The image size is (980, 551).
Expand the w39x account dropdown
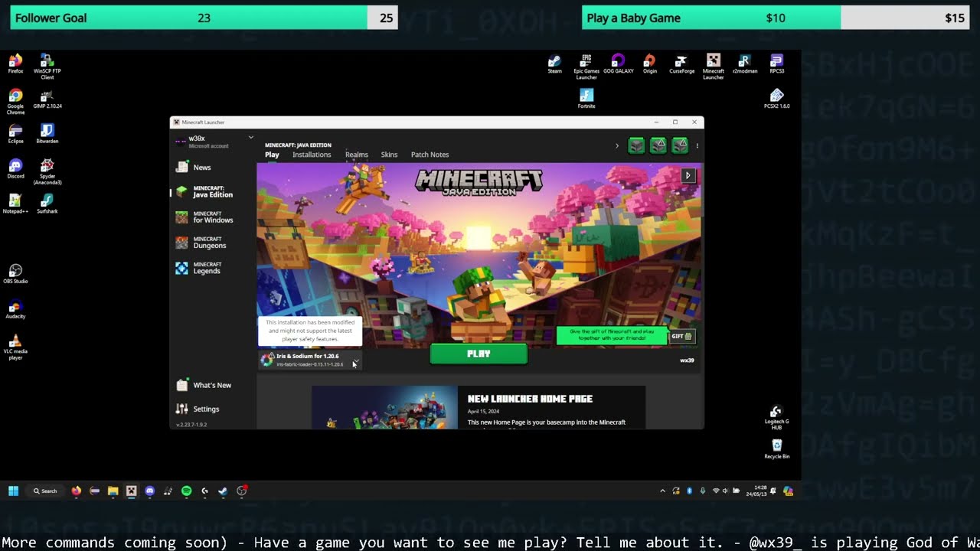coord(250,138)
